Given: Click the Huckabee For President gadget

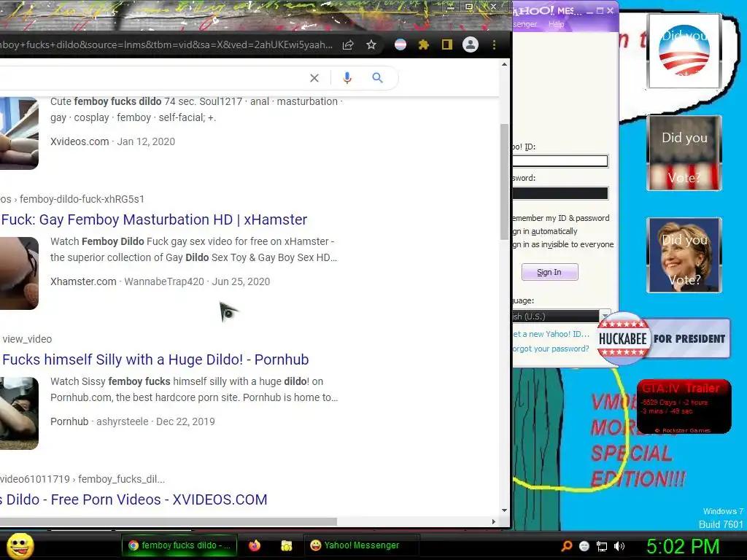Looking at the screenshot, I should click(663, 339).
